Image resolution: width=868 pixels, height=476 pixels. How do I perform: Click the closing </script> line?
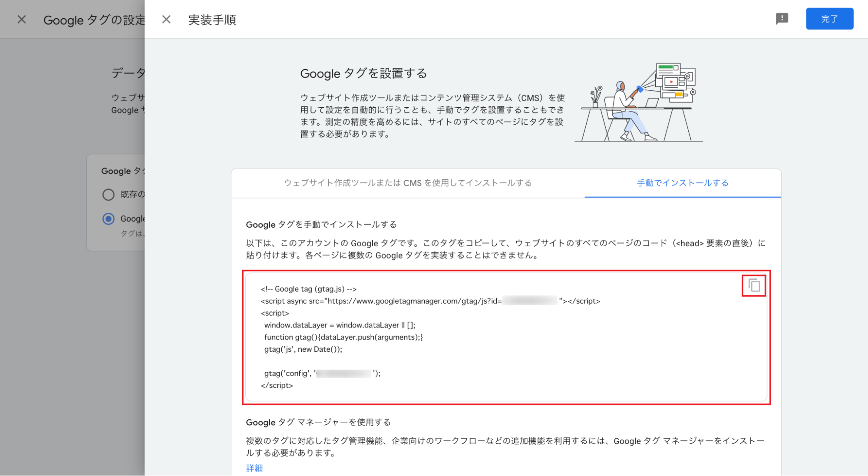point(277,385)
